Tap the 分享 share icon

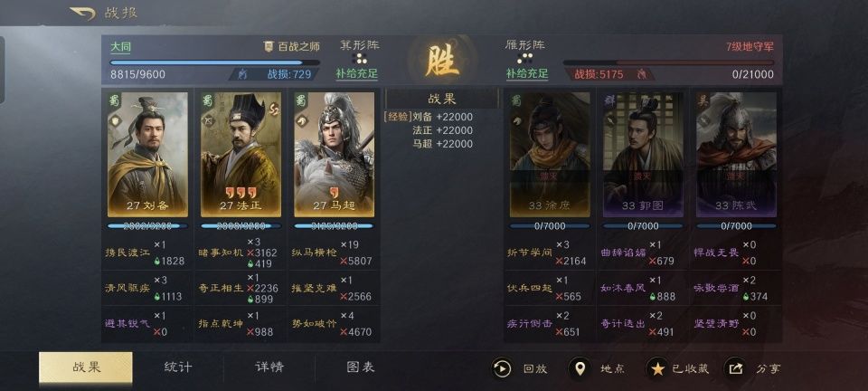[734, 368]
